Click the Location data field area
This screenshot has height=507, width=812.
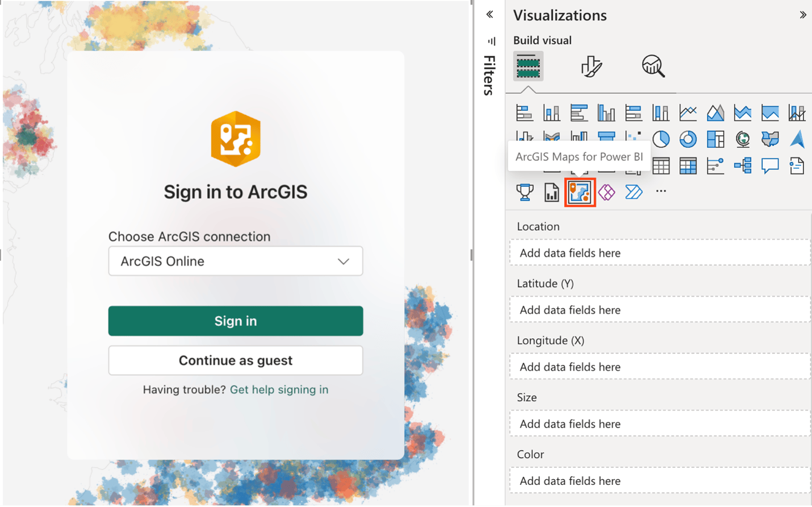(659, 252)
